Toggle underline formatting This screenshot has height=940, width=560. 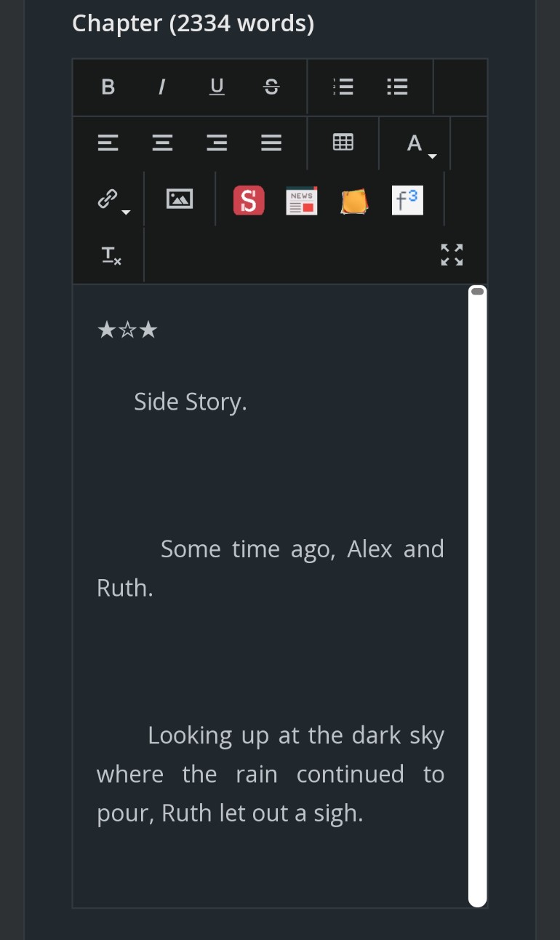point(217,87)
